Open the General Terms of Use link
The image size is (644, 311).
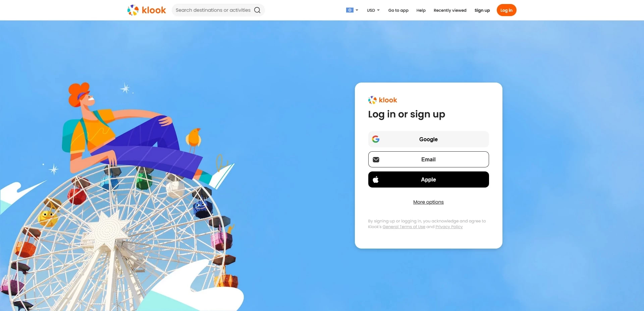(404, 227)
